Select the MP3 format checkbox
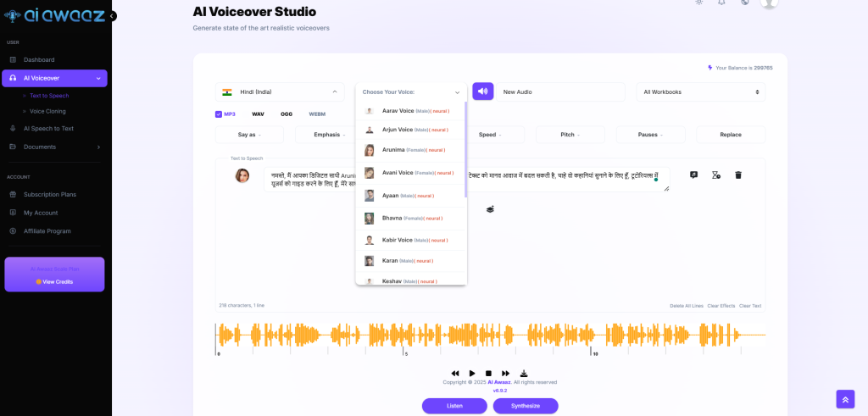This screenshot has width=868, height=416. tap(219, 114)
